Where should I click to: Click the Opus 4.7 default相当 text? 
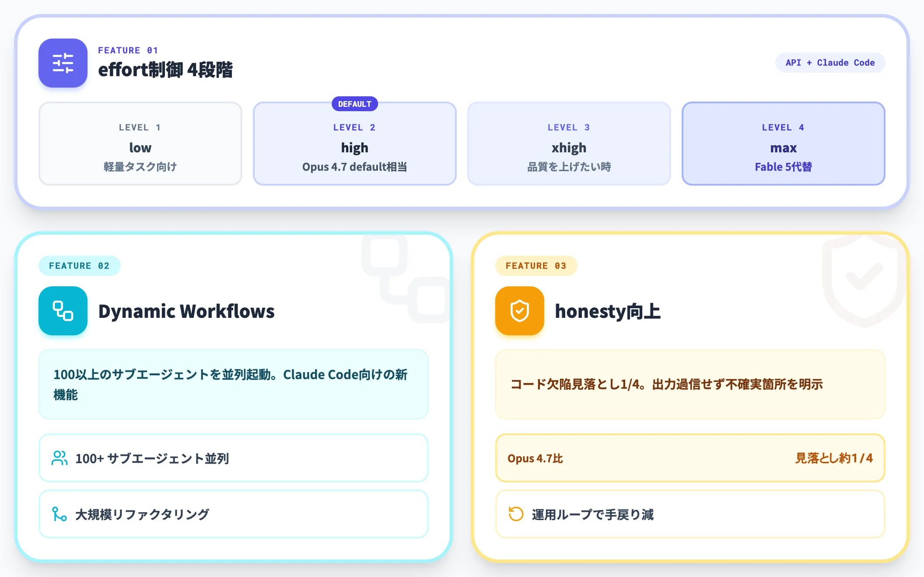coord(355,167)
